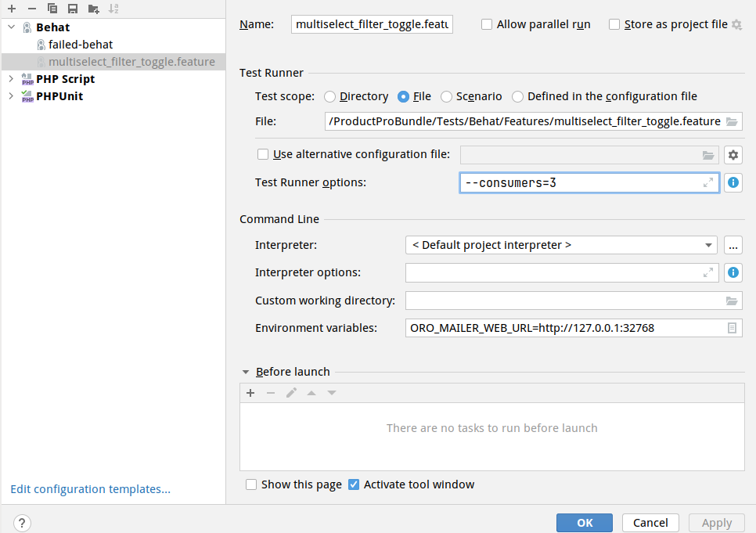Image resolution: width=756 pixels, height=533 pixels.
Task: Collapse the Before launch section
Action: [x=246, y=372]
